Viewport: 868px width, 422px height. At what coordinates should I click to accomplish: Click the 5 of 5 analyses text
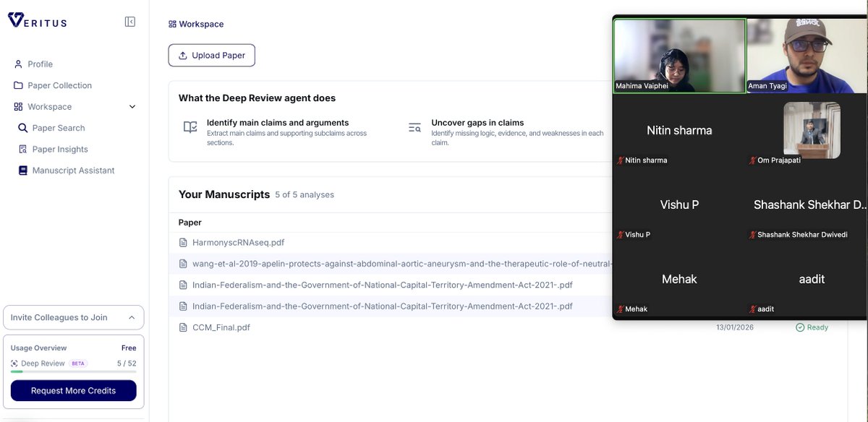point(305,194)
